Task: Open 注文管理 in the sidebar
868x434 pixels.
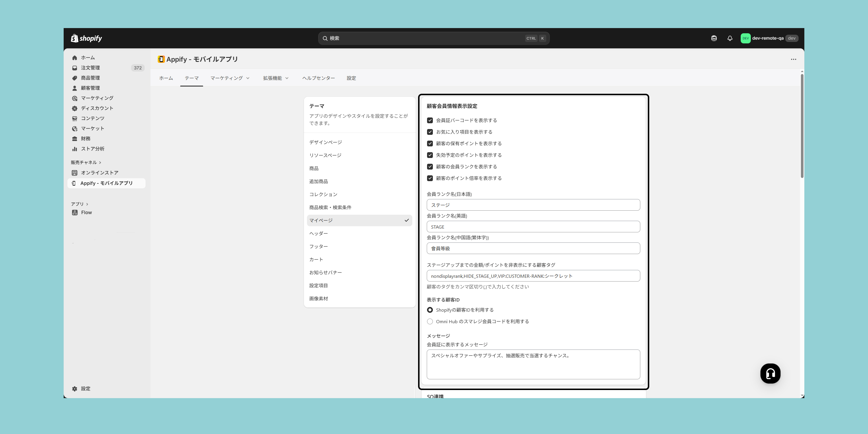Action: (x=90, y=68)
